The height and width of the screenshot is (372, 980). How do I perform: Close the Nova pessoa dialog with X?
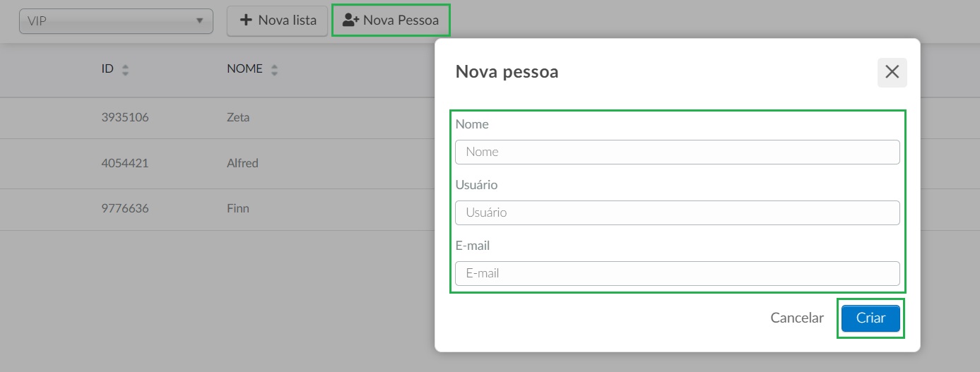[x=892, y=72]
